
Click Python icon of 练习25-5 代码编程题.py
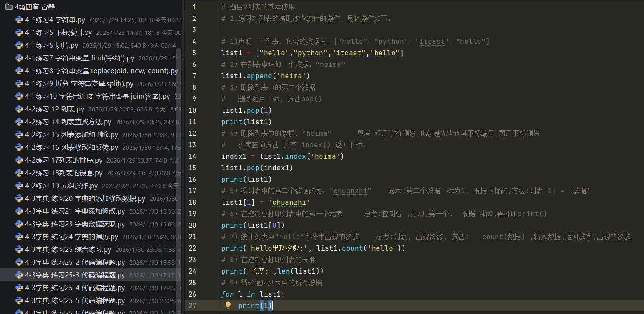click(x=19, y=300)
